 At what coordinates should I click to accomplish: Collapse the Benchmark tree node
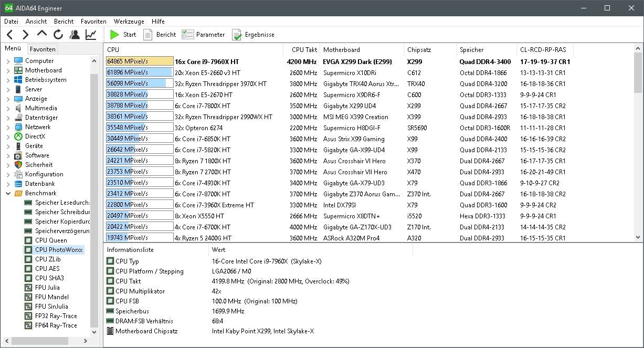(8, 193)
